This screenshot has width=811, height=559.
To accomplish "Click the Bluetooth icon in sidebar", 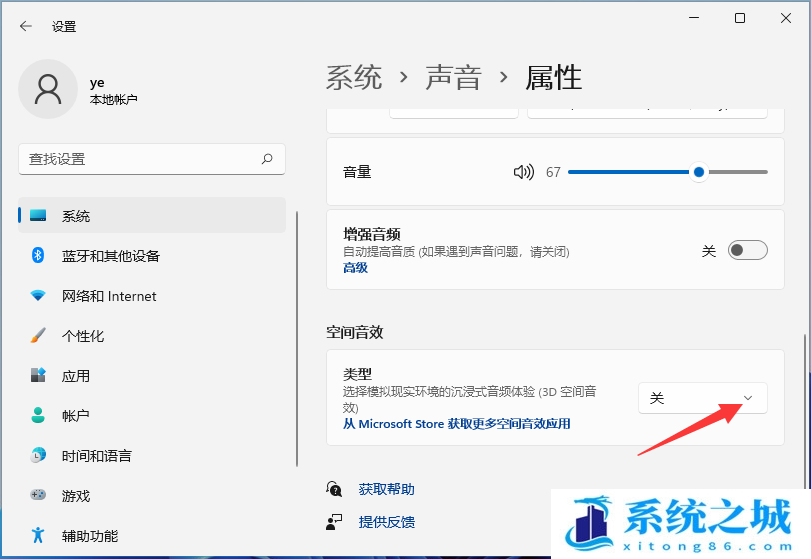I will [x=38, y=255].
